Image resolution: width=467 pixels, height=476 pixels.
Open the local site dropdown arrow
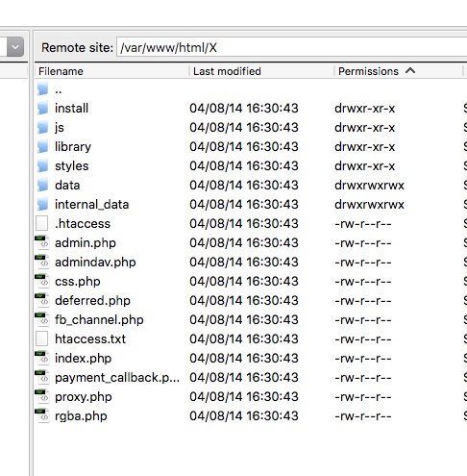point(15,47)
